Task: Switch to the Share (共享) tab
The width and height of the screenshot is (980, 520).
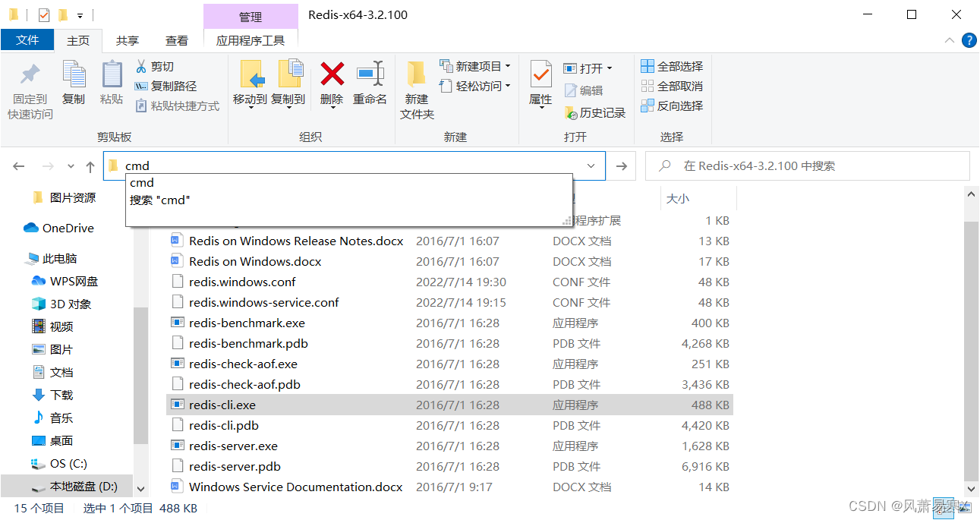Action: pos(128,40)
